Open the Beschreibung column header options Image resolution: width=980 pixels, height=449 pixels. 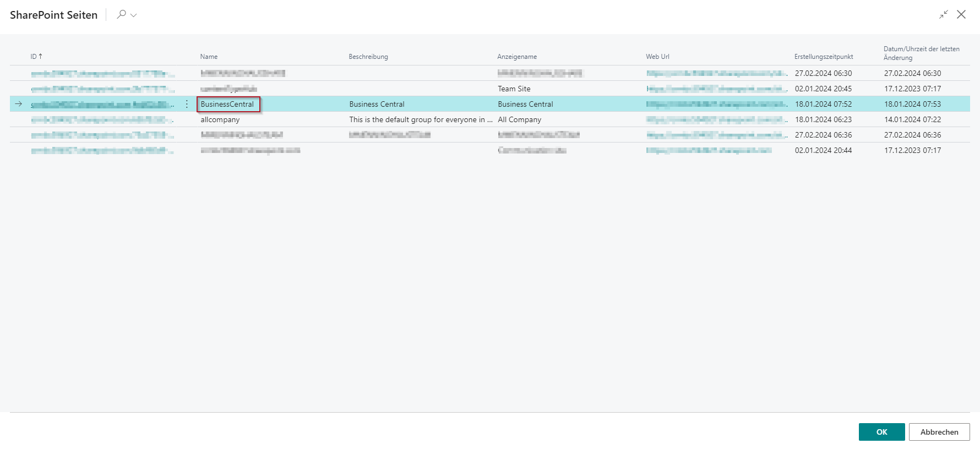pos(368,57)
